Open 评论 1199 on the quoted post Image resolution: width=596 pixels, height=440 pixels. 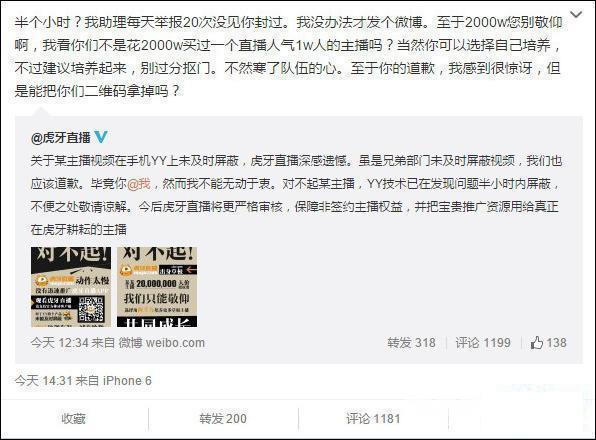[483, 343]
